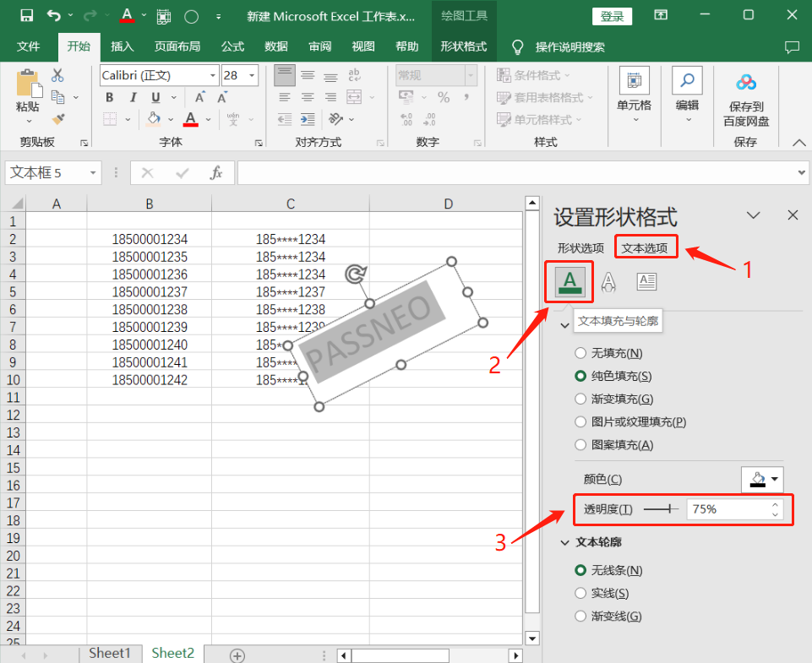
Task: Click the Copy icon in clipboard group
Action: (58, 97)
